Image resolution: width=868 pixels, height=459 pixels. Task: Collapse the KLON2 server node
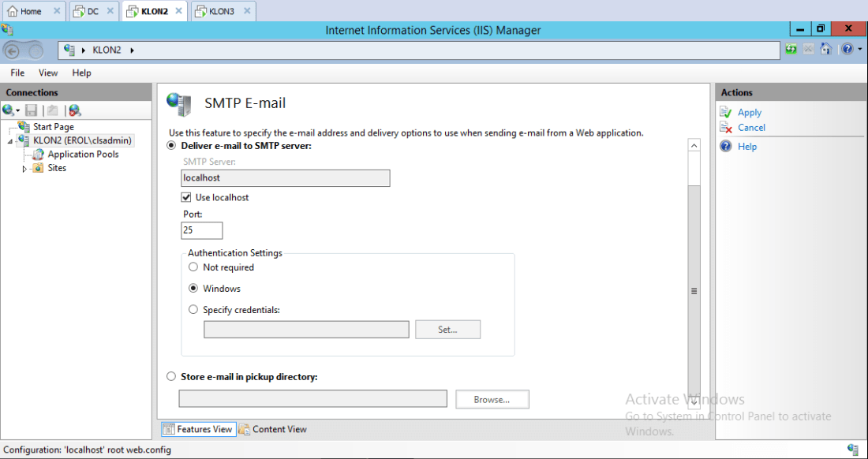[10, 141]
